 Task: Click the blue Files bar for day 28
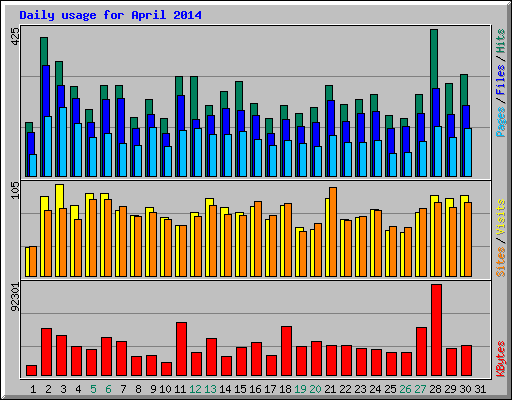pos(436,107)
